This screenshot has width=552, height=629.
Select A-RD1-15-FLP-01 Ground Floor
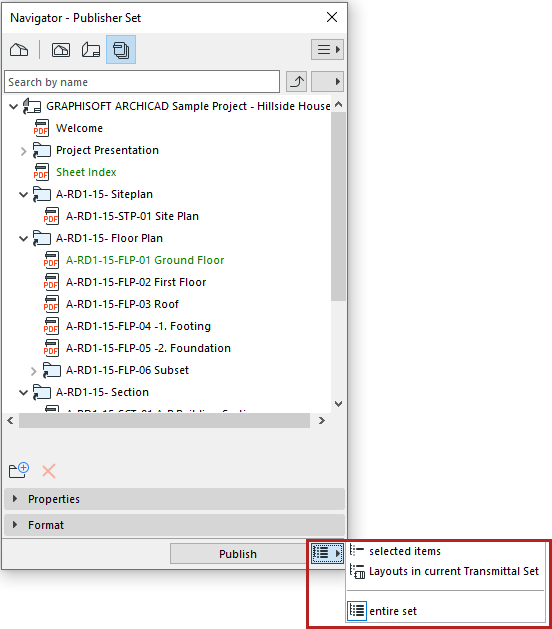point(145,260)
